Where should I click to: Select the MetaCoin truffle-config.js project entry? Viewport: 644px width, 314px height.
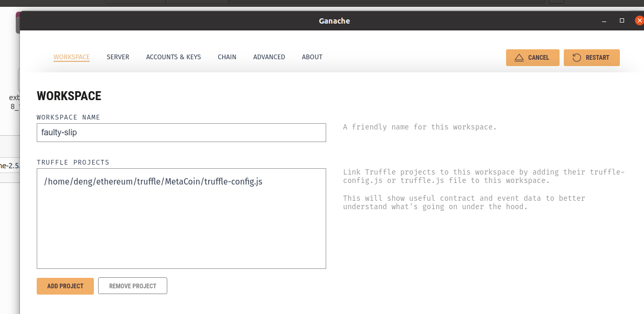tap(154, 181)
